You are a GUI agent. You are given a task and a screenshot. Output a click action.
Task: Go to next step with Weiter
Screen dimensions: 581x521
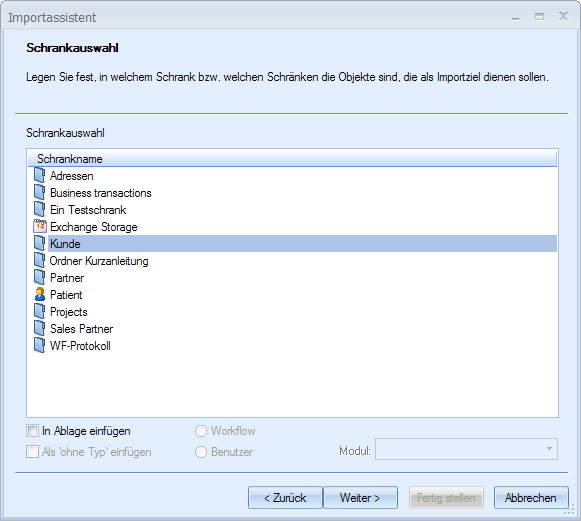pyautogui.click(x=360, y=498)
